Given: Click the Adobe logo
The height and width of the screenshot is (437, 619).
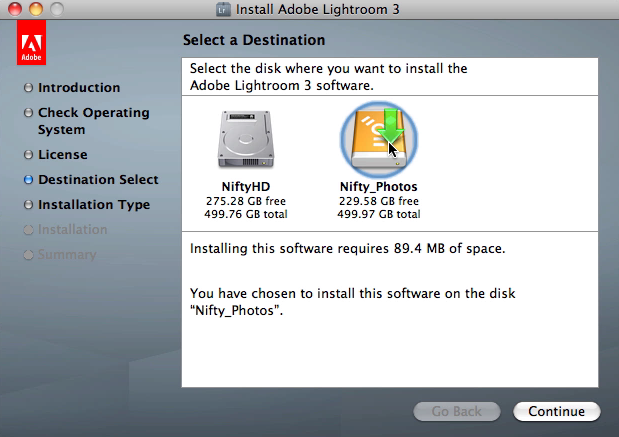Looking at the screenshot, I should pos(31,43).
